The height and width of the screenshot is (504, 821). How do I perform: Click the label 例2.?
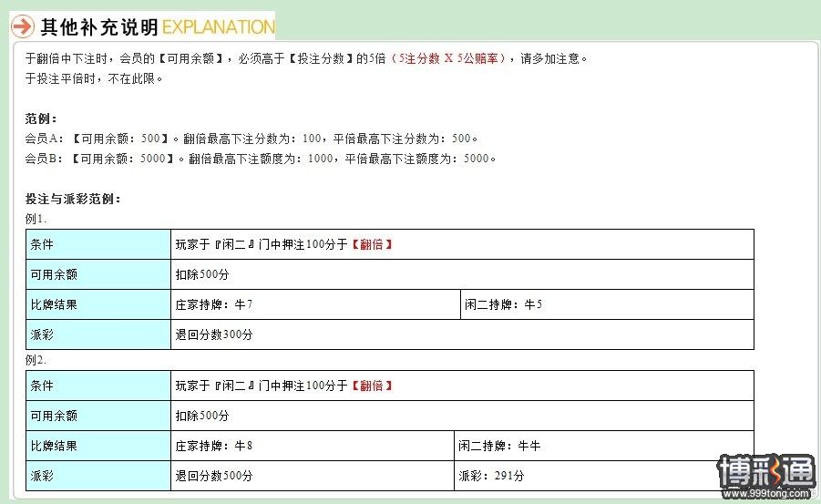(x=36, y=360)
